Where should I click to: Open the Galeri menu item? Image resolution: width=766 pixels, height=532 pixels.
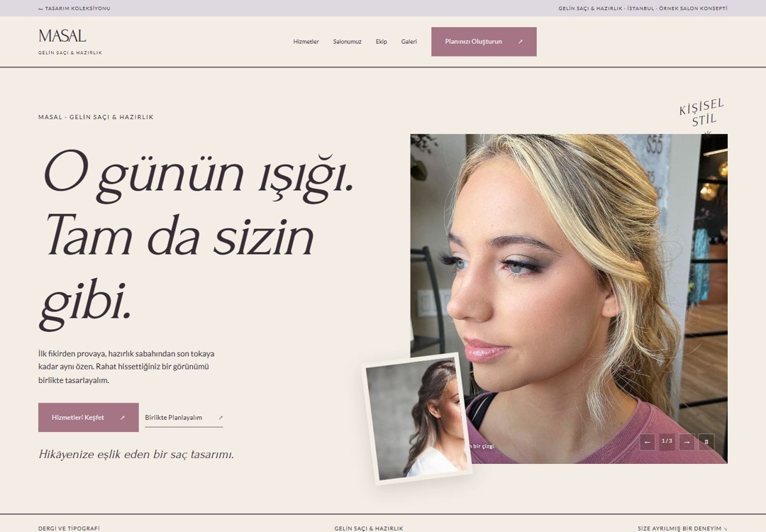[x=409, y=42]
